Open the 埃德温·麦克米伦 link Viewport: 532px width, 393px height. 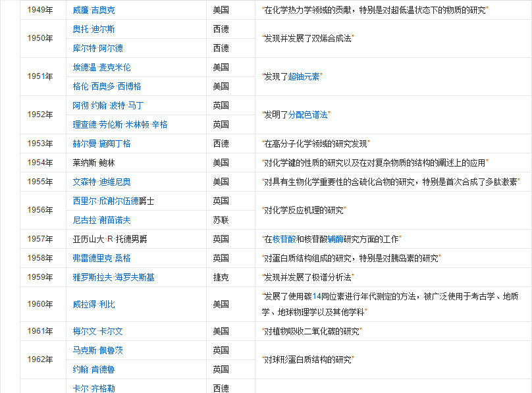(x=102, y=67)
